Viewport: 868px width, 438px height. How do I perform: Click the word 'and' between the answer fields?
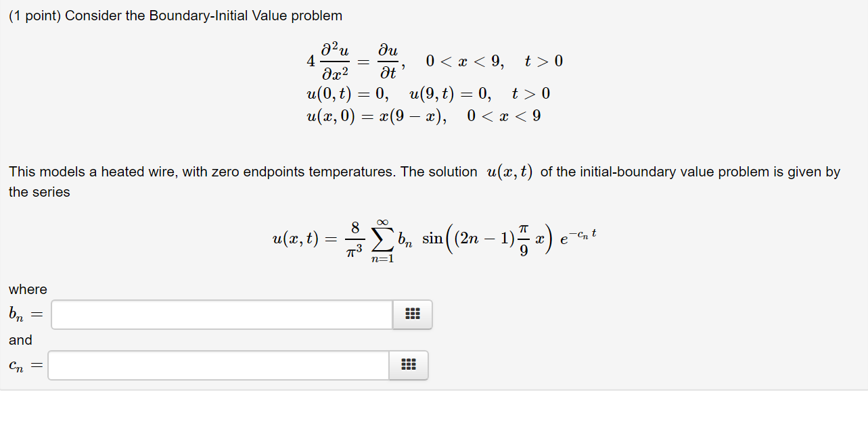20,340
